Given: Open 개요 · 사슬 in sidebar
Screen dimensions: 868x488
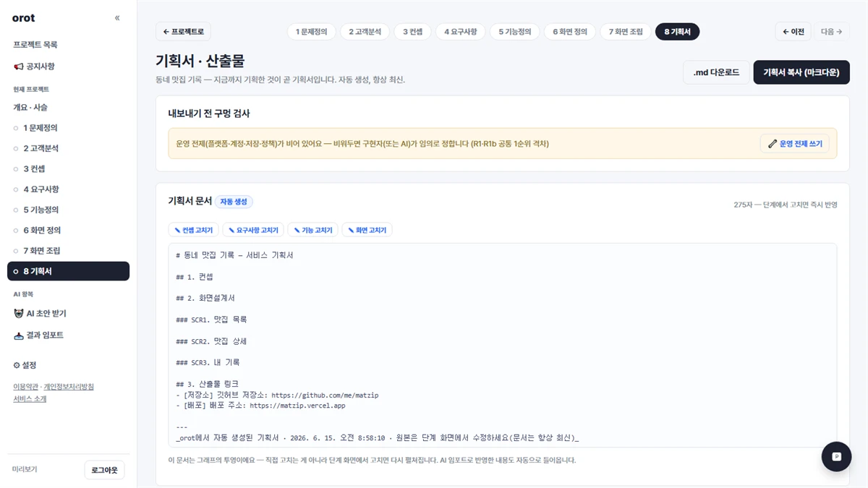Looking at the screenshot, I should (x=30, y=107).
